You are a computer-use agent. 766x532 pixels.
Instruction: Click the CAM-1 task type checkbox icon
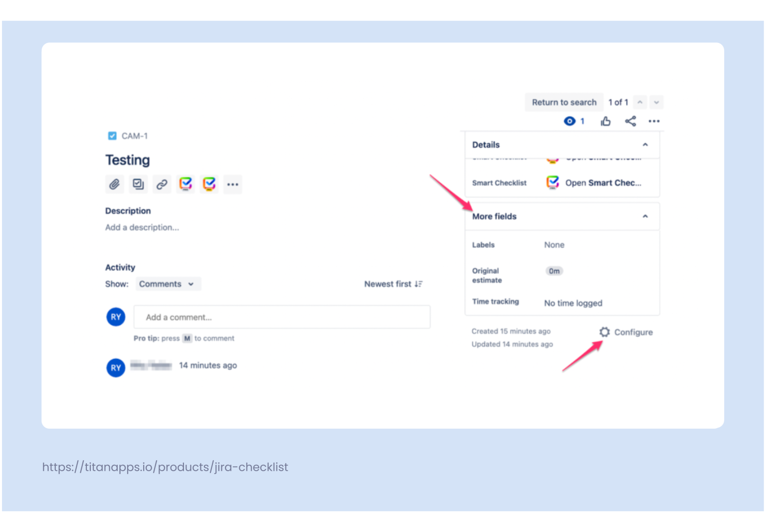(112, 136)
